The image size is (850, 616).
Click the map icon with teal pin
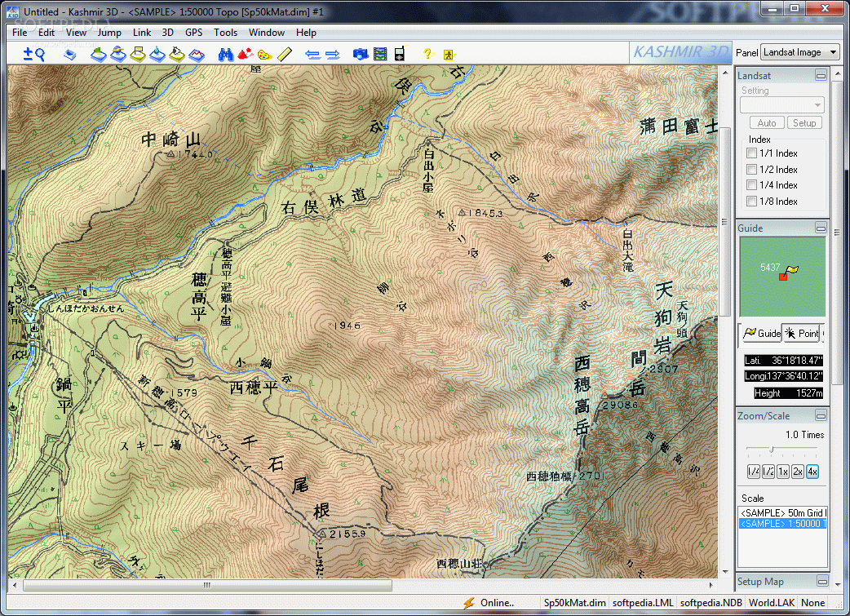pyautogui.click(x=157, y=54)
